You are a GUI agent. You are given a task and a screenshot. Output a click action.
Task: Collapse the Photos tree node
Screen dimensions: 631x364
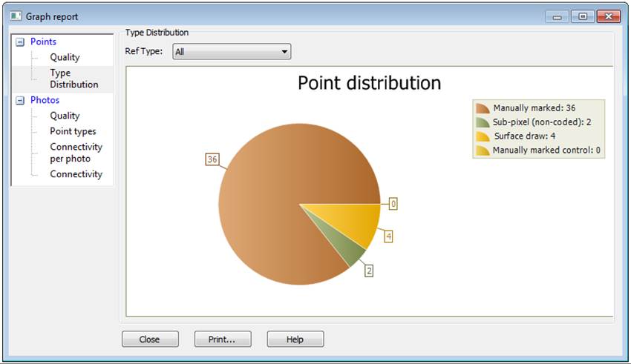coord(20,101)
